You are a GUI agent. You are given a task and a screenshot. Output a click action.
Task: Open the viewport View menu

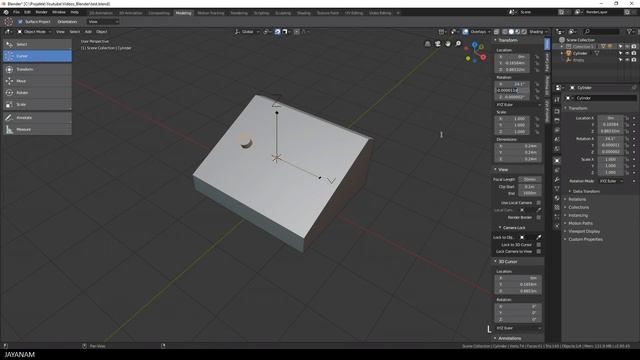point(60,32)
